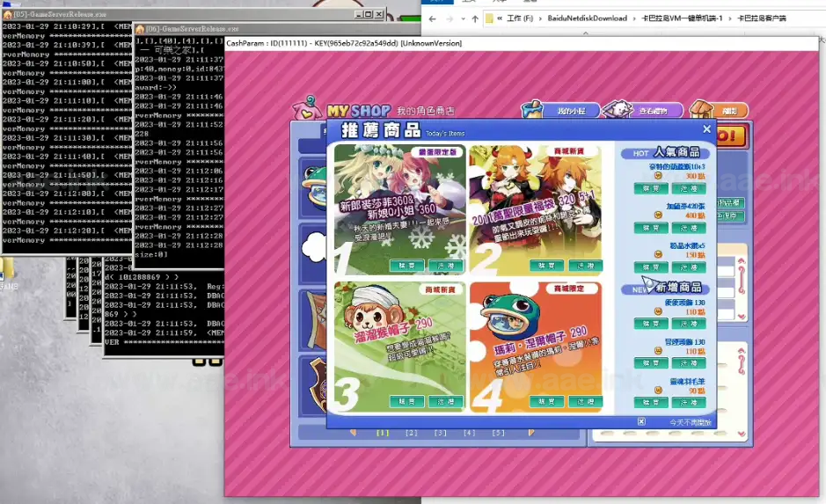
Task: Click the 我的小屋 house icon button
Action: click(559, 110)
